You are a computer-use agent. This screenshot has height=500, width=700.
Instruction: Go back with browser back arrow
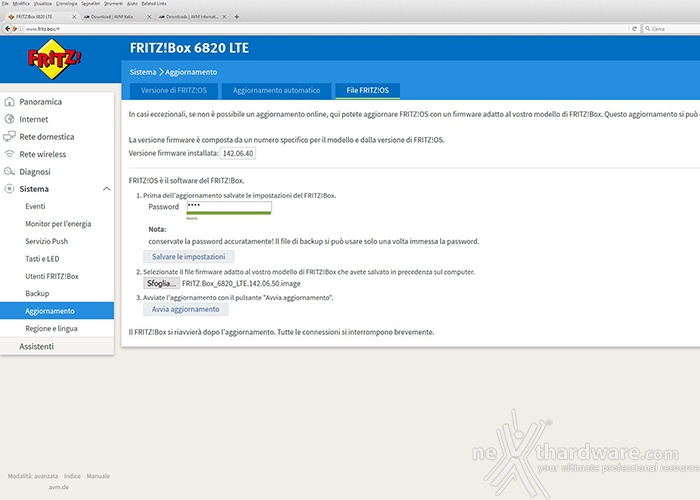click(7, 29)
